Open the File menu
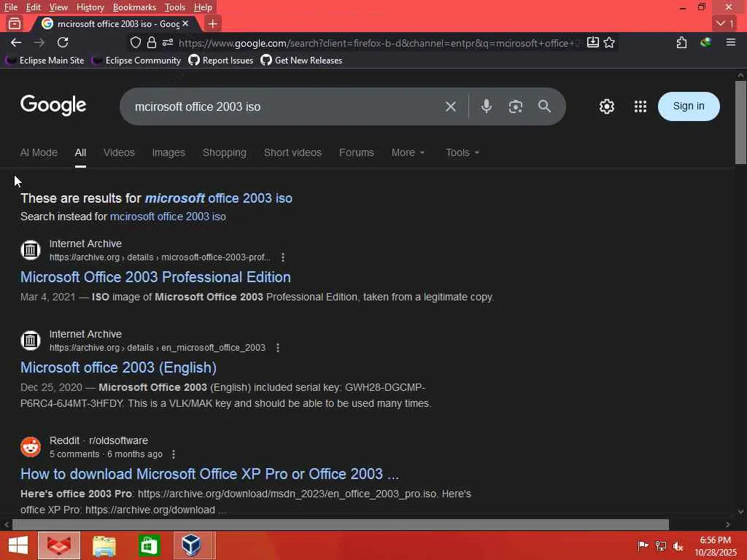Image resolution: width=747 pixels, height=560 pixels. coord(10,7)
